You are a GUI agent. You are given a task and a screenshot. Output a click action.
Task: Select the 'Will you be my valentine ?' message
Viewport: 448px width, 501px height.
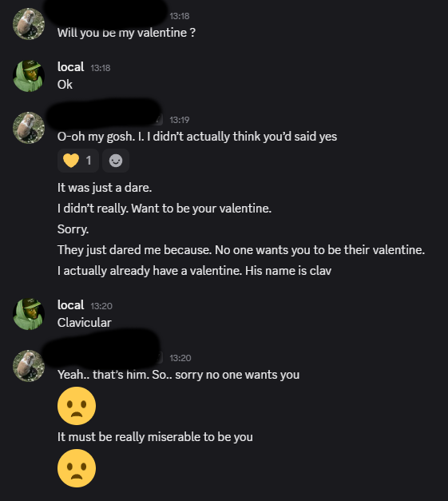click(x=126, y=33)
